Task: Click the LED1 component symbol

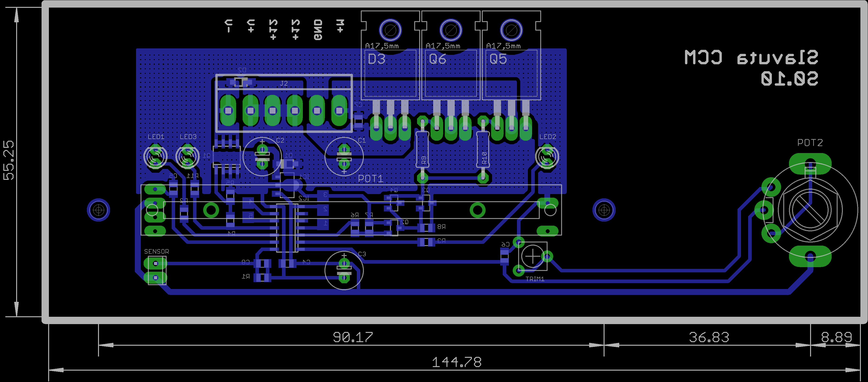Action: pyautogui.click(x=155, y=157)
